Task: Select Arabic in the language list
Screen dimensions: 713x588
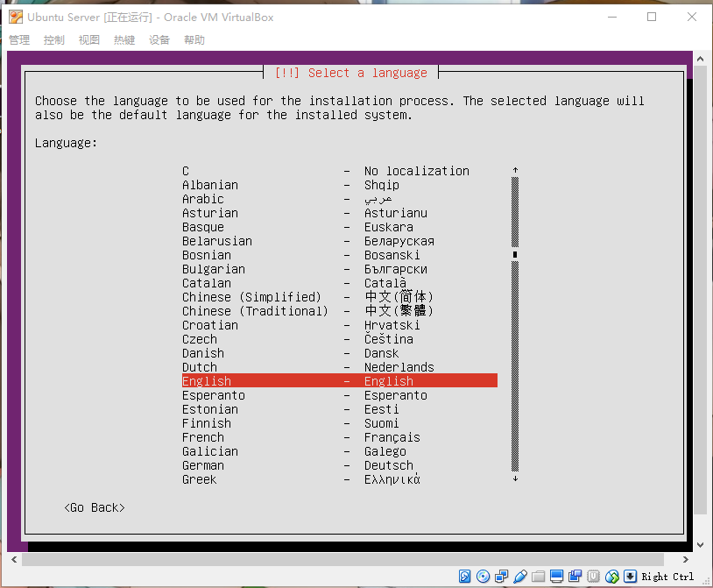Action: [340, 199]
